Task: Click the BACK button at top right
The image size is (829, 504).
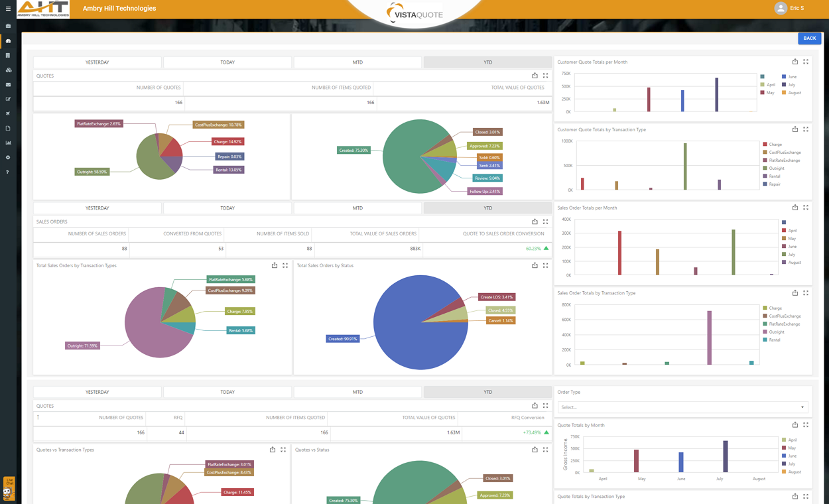Action: (x=809, y=38)
